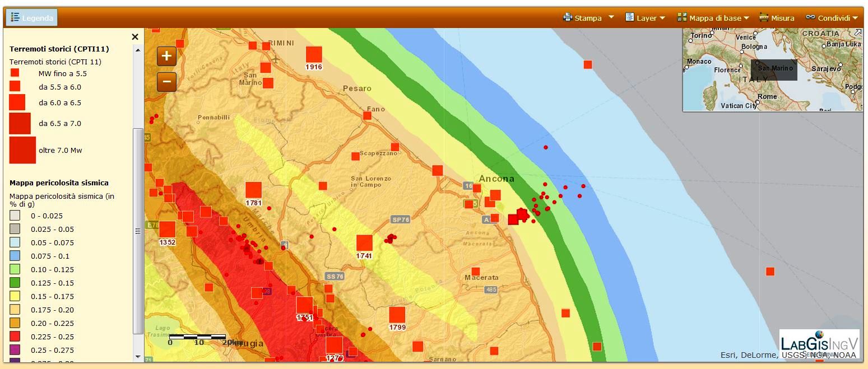Click the LabGIS INGV logo

(x=819, y=342)
